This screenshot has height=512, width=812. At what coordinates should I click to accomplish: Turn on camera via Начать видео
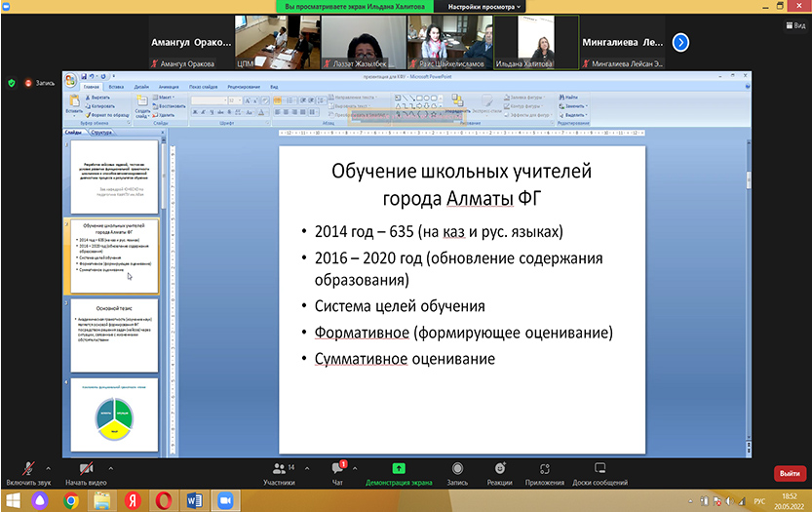(x=86, y=473)
